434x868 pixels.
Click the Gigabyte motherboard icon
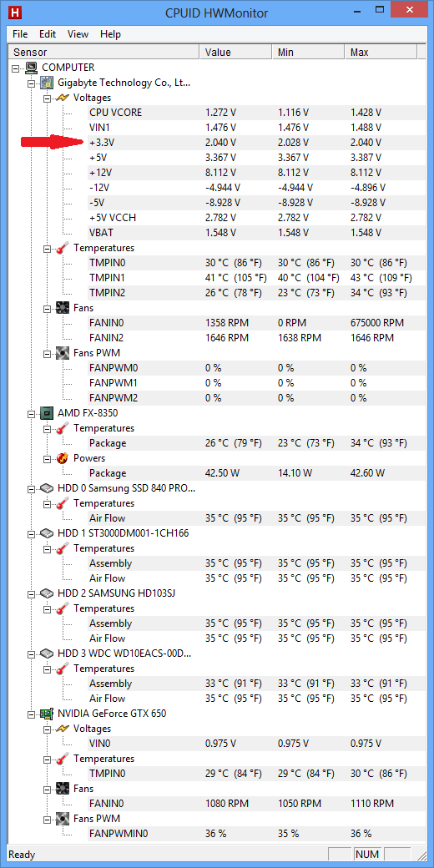(47, 83)
